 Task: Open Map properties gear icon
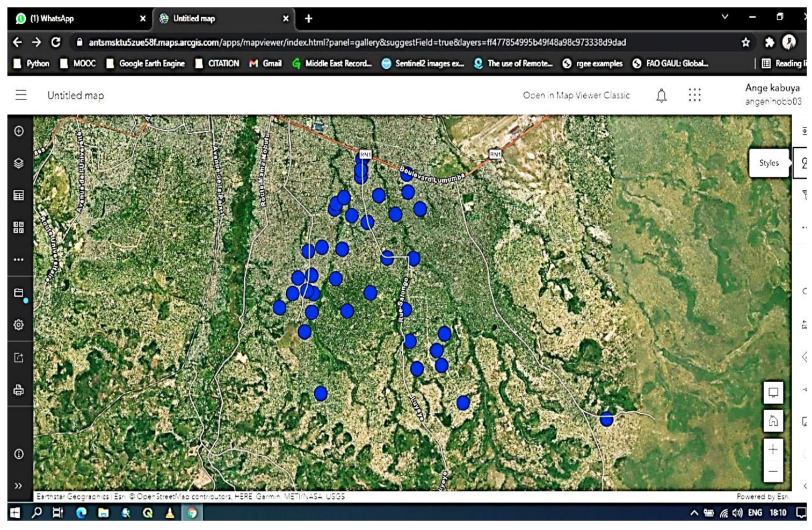[x=19, y=325]
